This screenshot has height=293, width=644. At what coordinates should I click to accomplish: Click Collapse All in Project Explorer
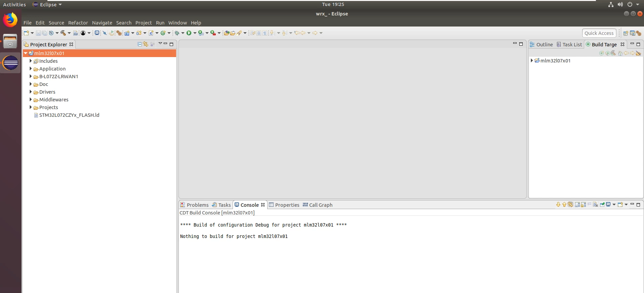[x=139, y=44]
